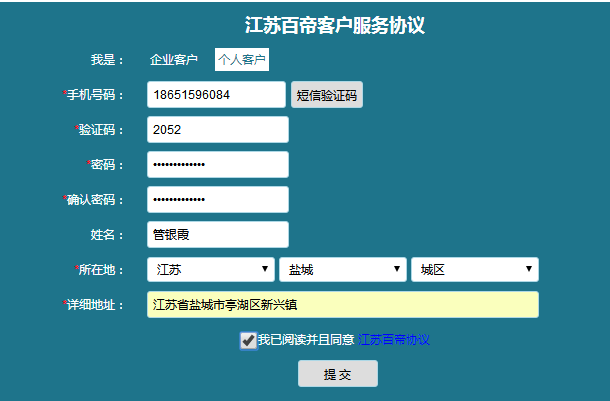Click the 手机号码 phone number field
The width and height of the screenshot is (610, 401).
click(216, 95)
